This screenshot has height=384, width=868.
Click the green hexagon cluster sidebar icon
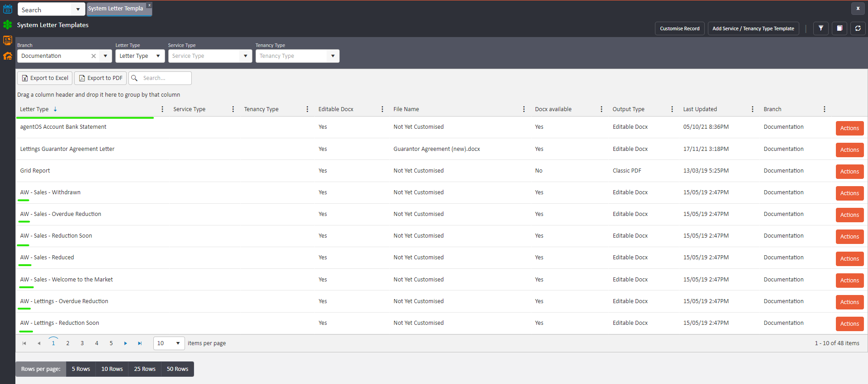point(8,25)
